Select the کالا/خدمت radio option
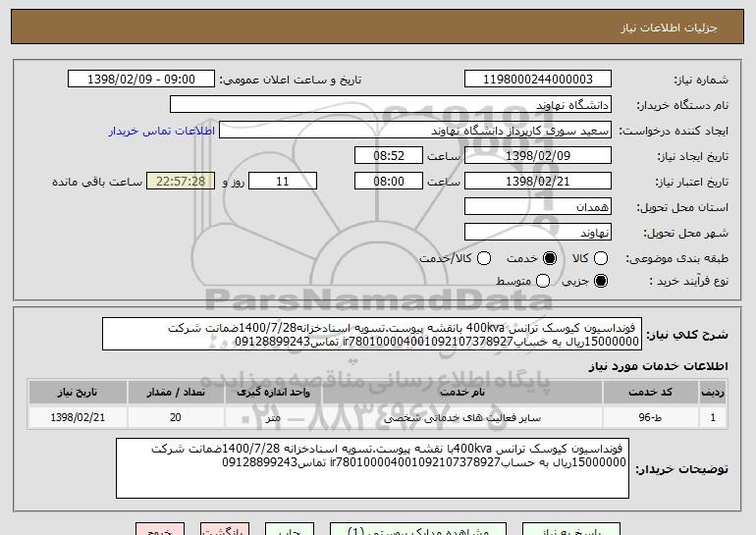The image size is (756, 535). 484,258
